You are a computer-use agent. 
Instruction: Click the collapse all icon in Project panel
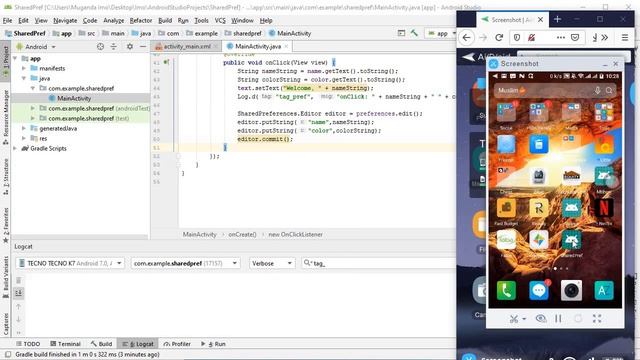(114, 47)
